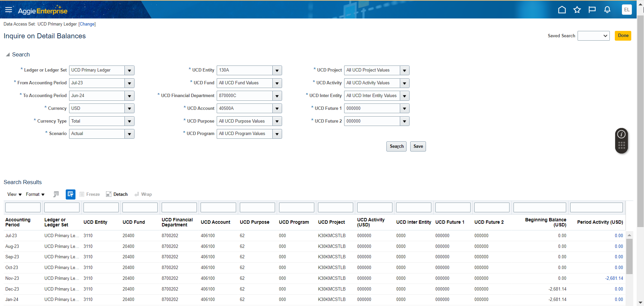Toggle Query By Example filter icon
The height and width of the screenshot is (306, 644).
pos(70,194)
